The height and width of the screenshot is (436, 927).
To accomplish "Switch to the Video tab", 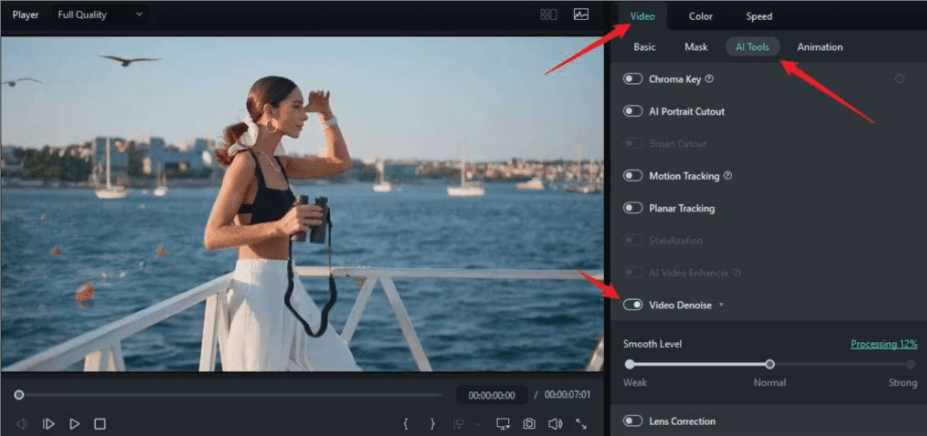I will coord(643,16).
